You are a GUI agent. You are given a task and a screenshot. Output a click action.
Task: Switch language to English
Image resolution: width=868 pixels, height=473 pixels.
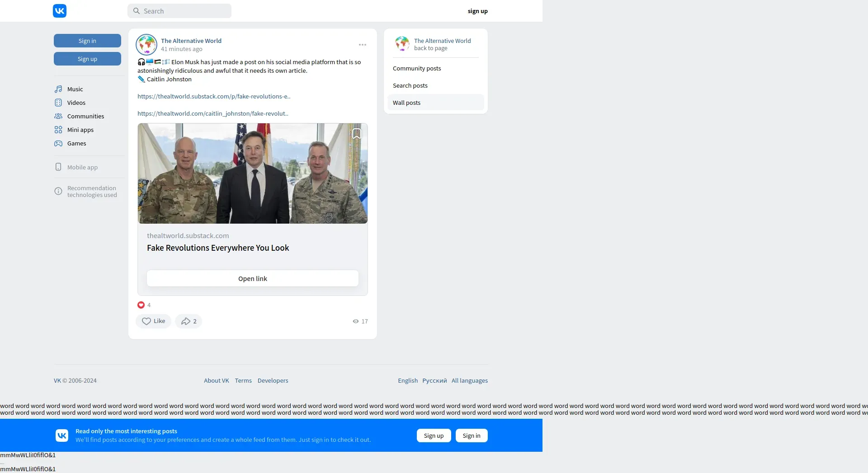[x=408, y=380]
